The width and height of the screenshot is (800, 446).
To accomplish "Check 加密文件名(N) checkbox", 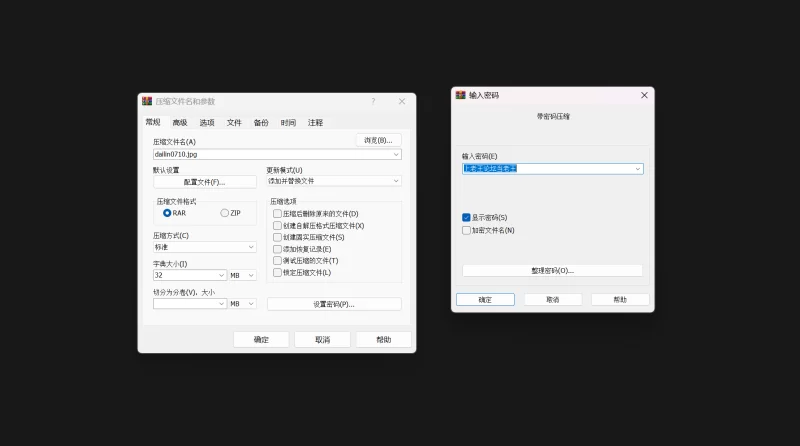I will [x=466, y=230].
